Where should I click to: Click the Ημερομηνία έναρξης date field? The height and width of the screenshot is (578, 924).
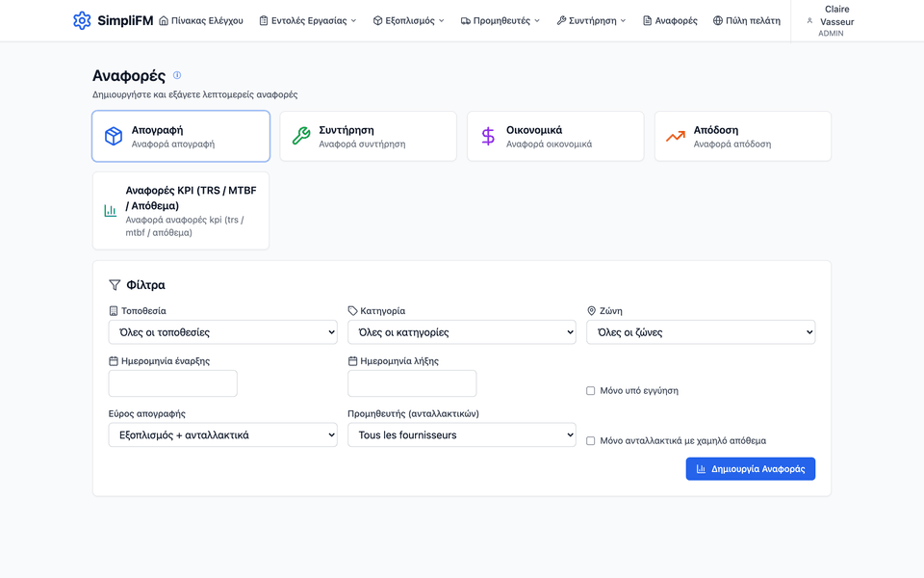172,383
